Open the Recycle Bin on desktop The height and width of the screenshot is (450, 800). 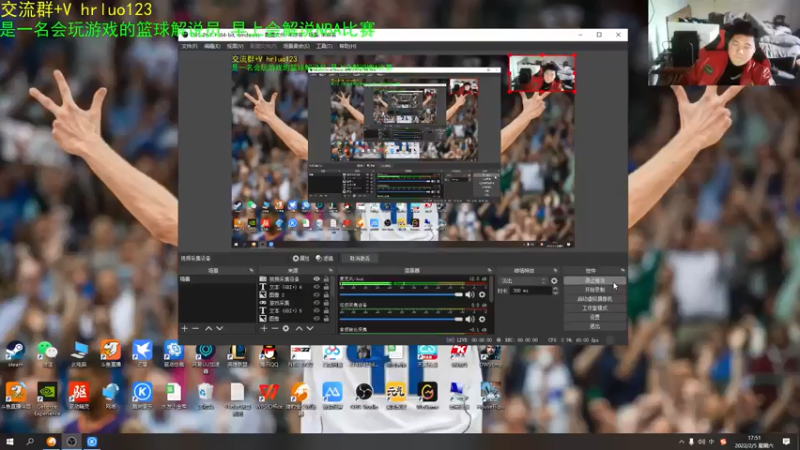[205, 396]
